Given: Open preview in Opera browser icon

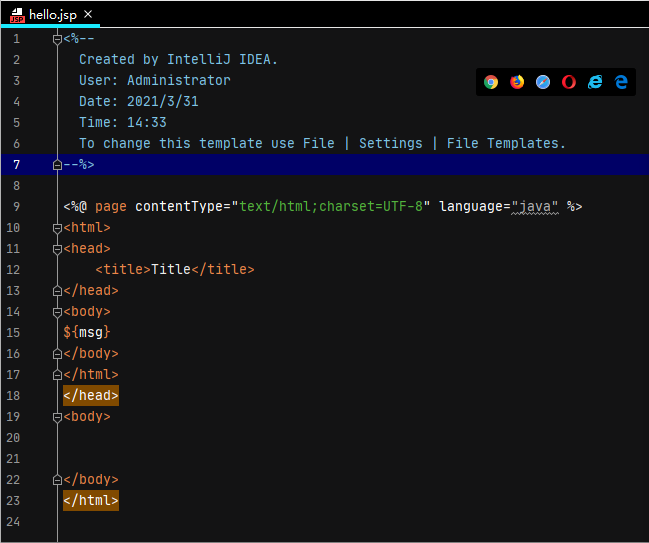Looking at the screenshot, I should click(569, 82).
